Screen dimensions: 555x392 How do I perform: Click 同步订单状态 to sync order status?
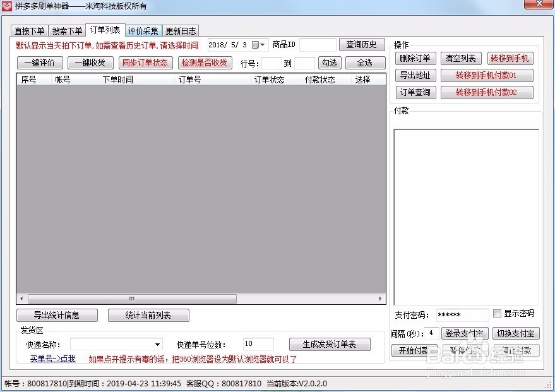(x=145, y=62)
